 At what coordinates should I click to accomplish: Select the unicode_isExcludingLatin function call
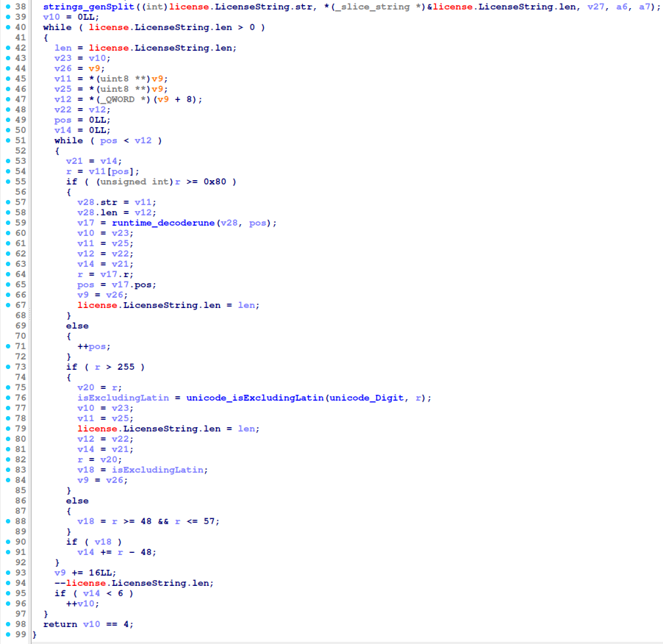click(255, 398)
